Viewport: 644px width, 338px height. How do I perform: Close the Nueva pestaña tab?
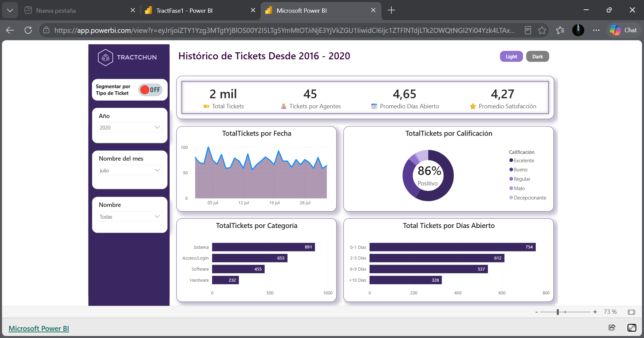[x=133, y=10]
